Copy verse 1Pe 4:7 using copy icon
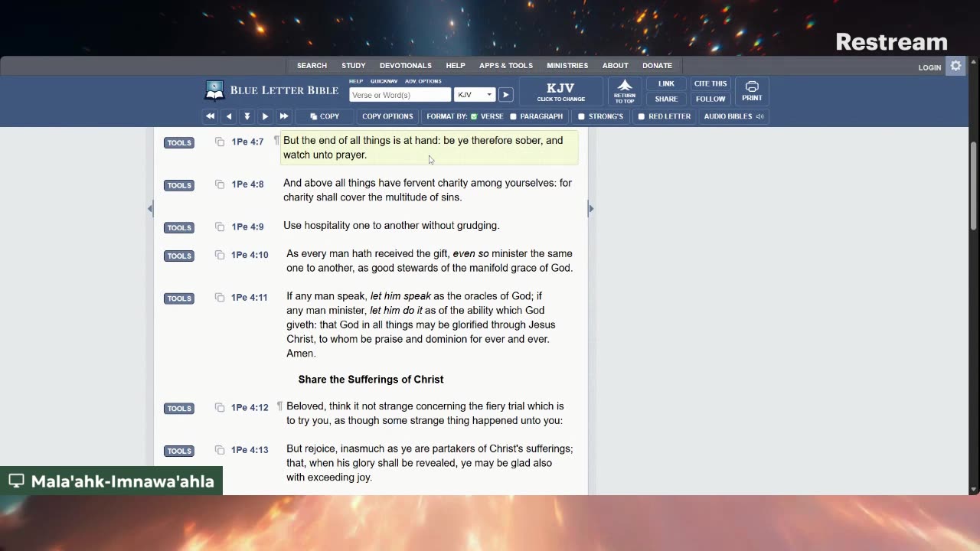Viewport: 980px width, 551px height. click(220, 142)
